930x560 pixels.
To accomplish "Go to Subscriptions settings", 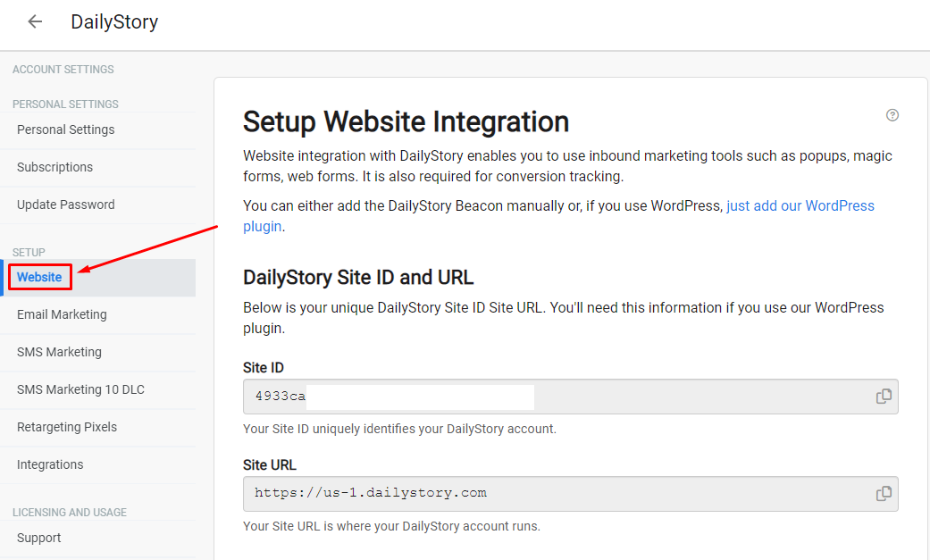I will [x=98, y=167].
